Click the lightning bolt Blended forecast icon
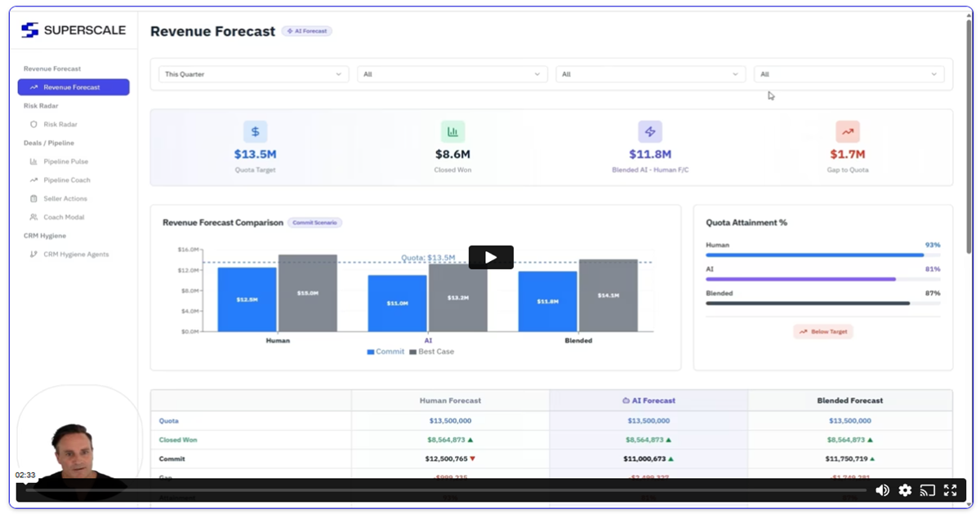Image resolution: width=980 pixels, height=514 pixels. coord(650,131)
